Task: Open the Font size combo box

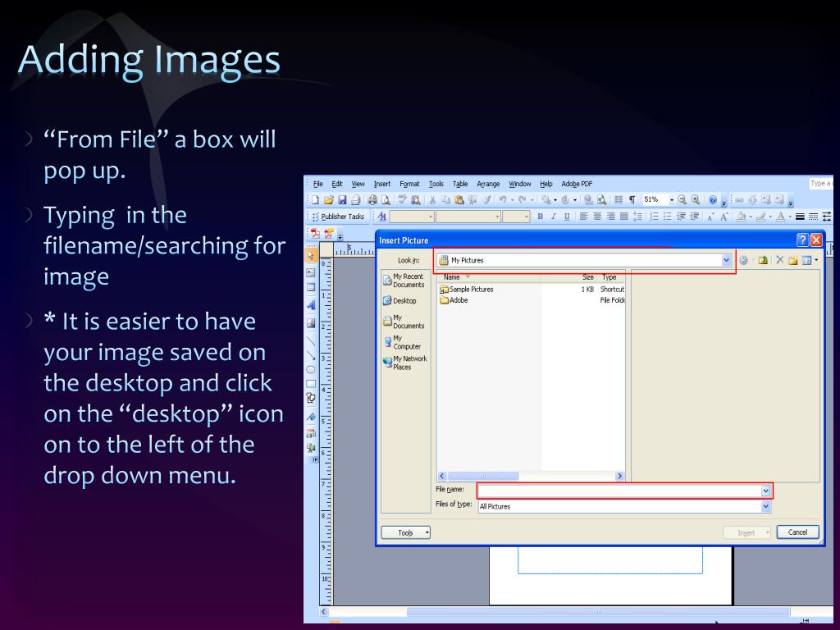Action: click(517, 217)
